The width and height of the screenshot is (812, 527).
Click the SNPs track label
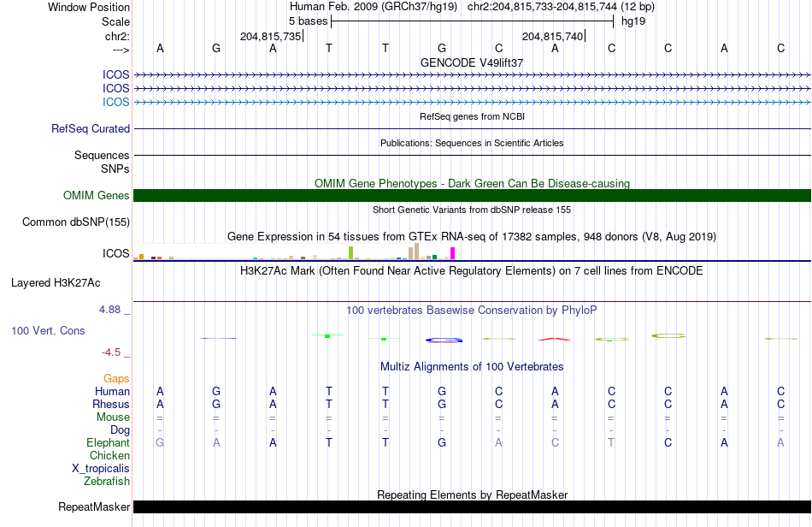pos(115,169)
